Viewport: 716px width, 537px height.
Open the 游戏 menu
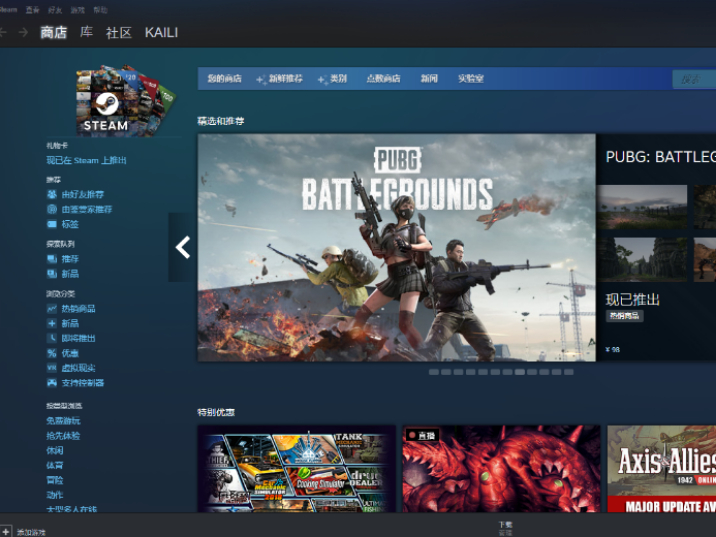(78, 10)
